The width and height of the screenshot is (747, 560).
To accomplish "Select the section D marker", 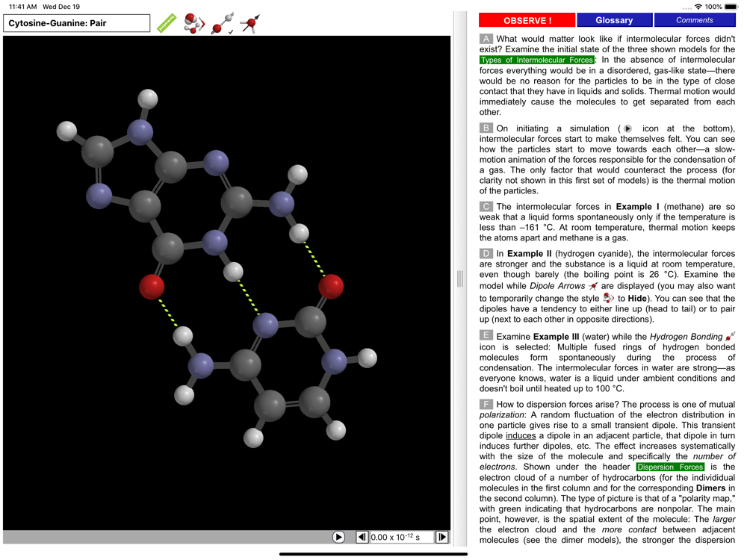I will point(486,254).
